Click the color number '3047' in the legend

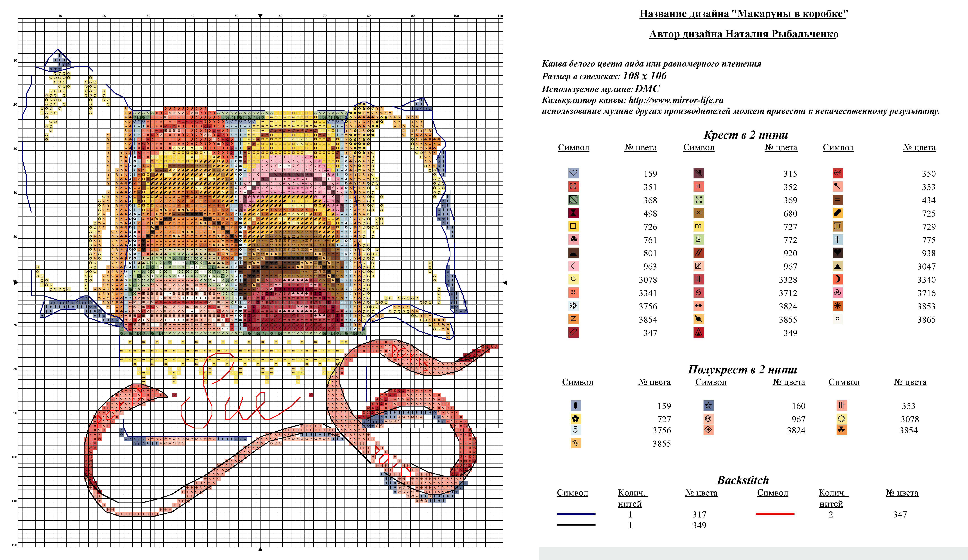(926, 266)
